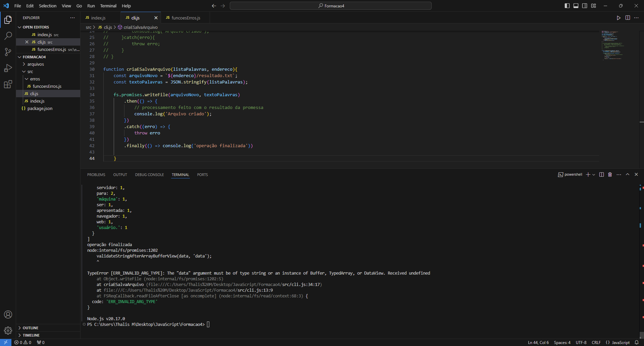Image resolution: width=644 pixels, height=346 pixels.
Task: Open the Accounts menu icon
Action: point(8,314)
